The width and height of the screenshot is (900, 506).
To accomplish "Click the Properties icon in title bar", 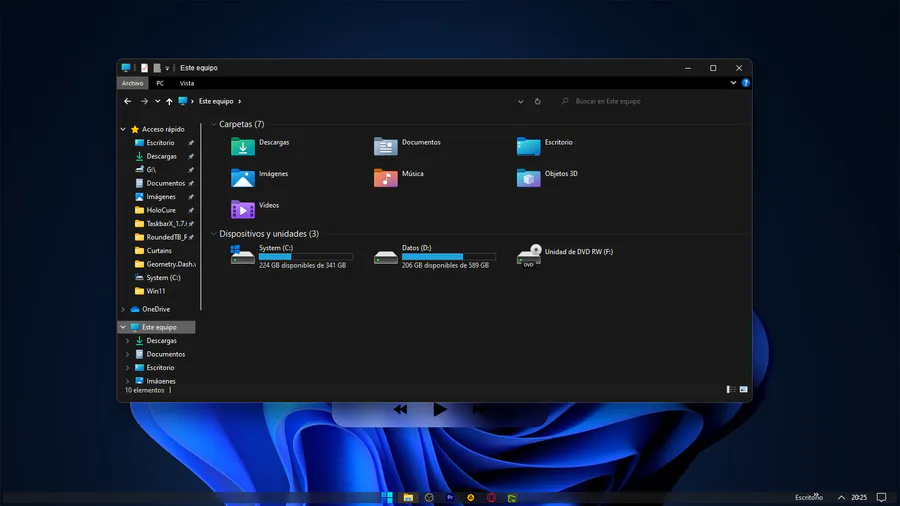I will tap(145, 68).
